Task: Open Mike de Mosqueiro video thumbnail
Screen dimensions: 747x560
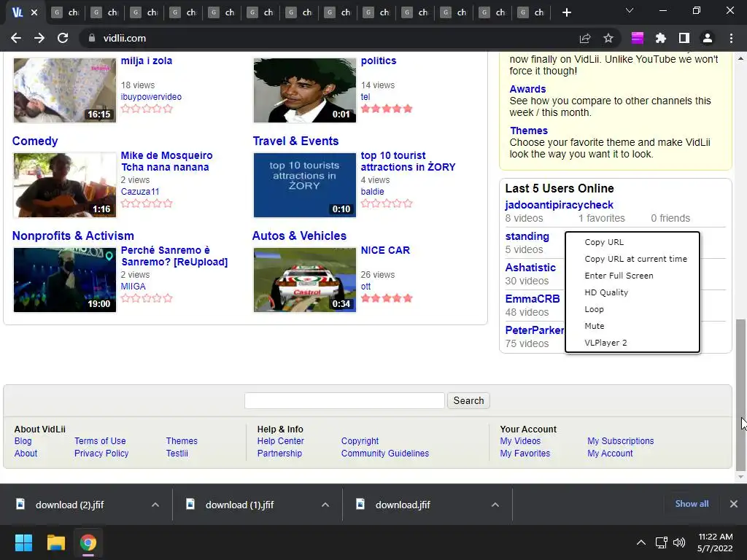Action: [x=65, y=184]
